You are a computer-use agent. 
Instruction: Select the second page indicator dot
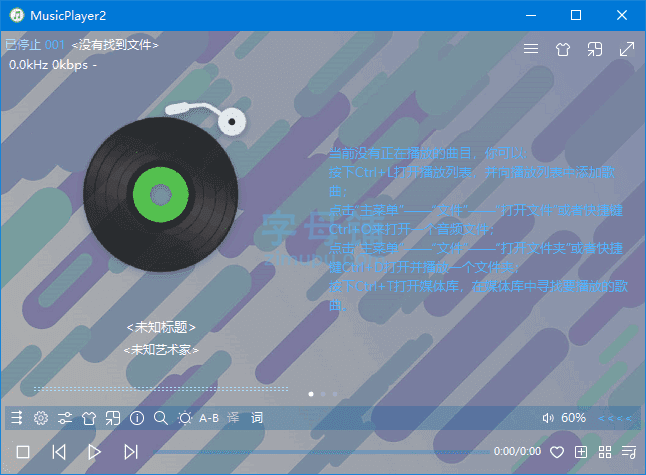(323, 394)
